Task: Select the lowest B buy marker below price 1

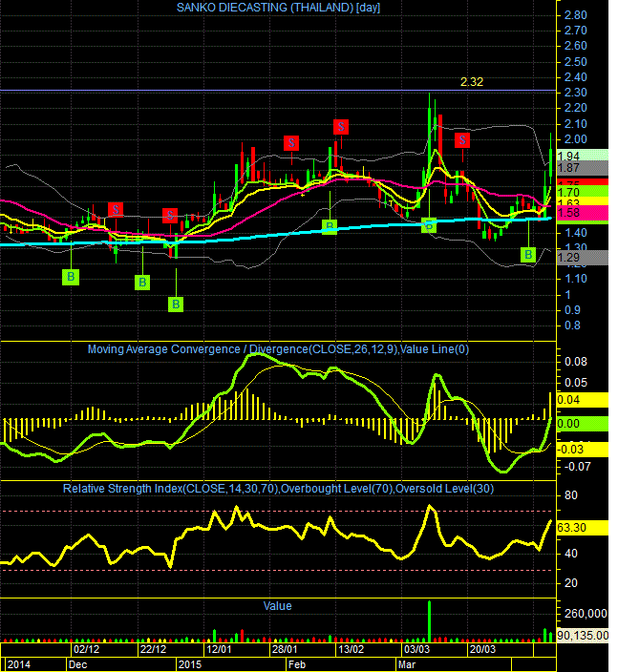Action: [x=176, y=304]
